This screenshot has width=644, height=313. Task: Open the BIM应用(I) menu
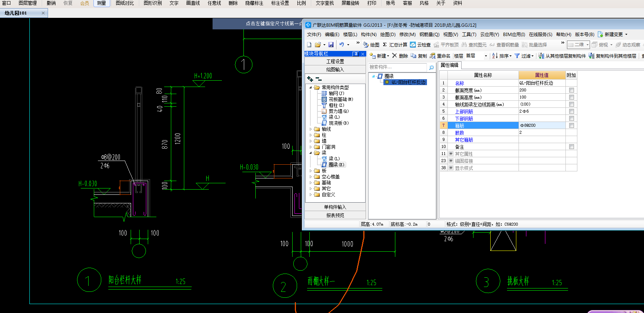point(514,34)
